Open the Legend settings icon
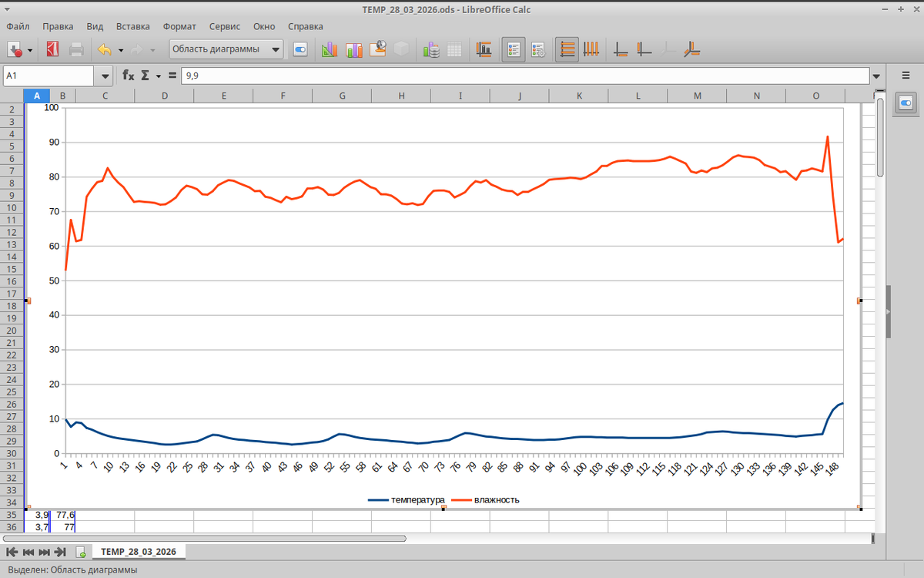The height and width of the screenshot is (578, 924). click(x=538, y=50)
